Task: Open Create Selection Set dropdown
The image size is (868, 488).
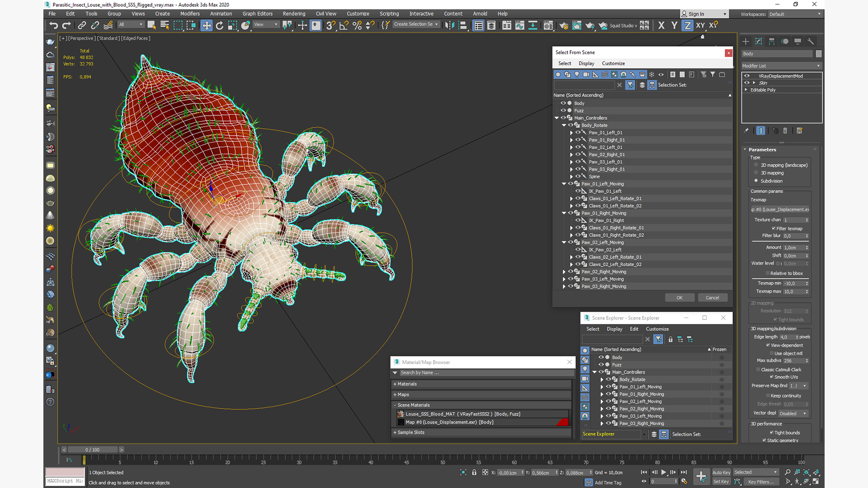Action: pos(416,24)
